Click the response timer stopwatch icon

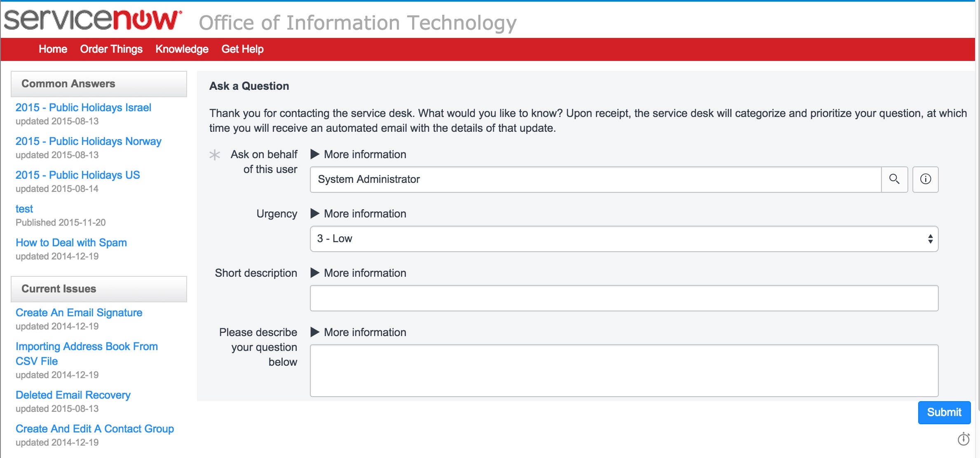[x=964, y=439]
